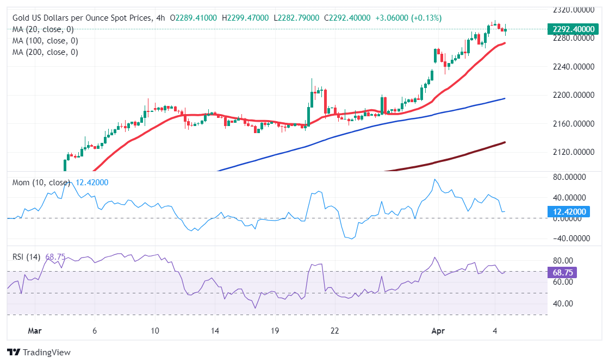Click the Apr label on the time axis

tap(437, 330)
